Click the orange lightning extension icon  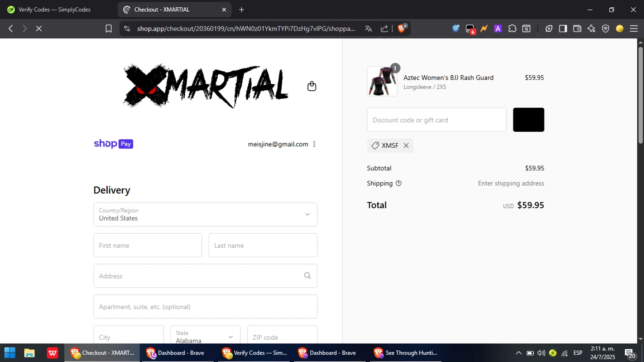click(484, 28)
